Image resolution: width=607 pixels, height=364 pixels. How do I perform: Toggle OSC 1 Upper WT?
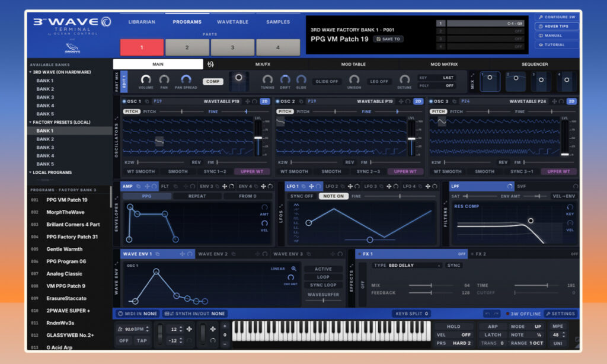click(x=251, y=171)
